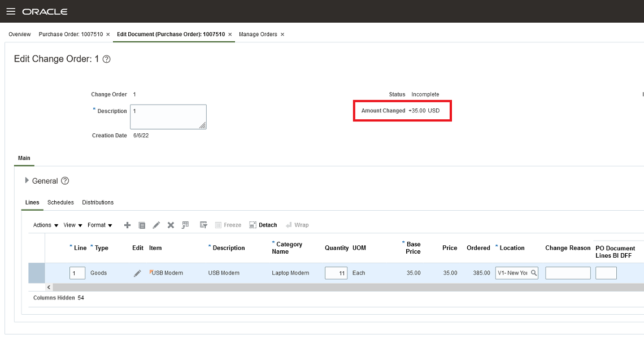Switch to the Overview tab
Image resolution: width=644 pixels, height=339 pixels.
pos(20,34)
